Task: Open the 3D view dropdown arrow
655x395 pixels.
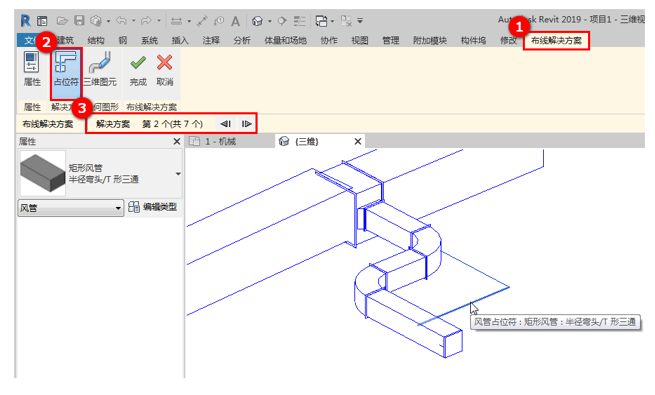Action: coord(269,20)
